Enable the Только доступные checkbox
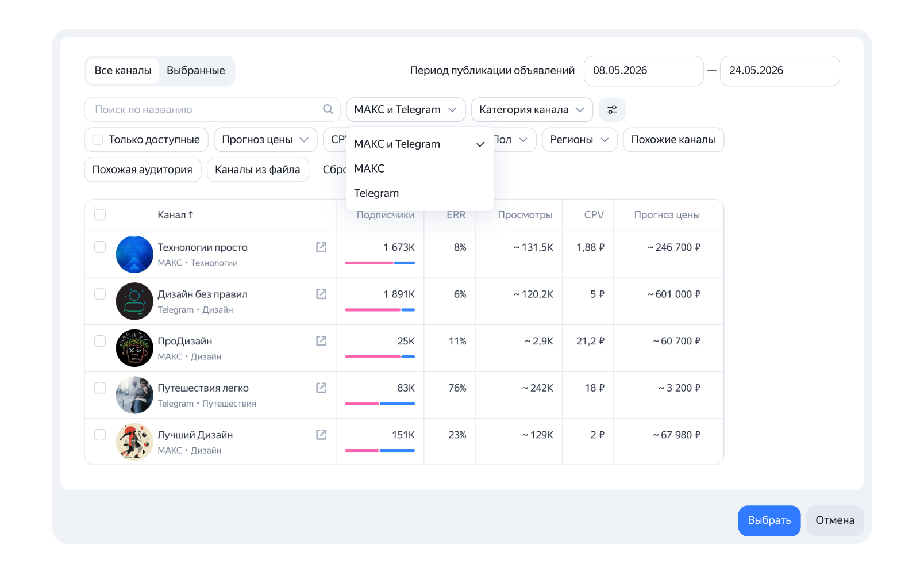 click(x=98, y=139)
